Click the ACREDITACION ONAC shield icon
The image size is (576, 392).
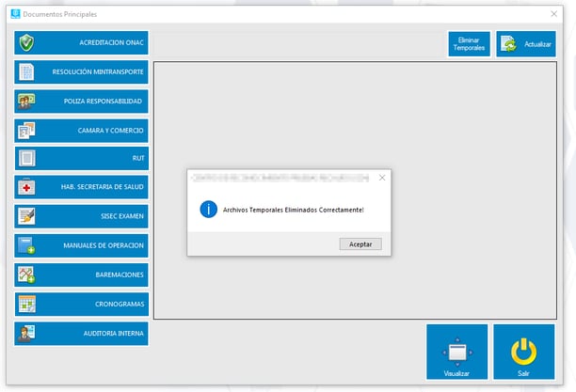pyautogui.click(x=27, y=43)
